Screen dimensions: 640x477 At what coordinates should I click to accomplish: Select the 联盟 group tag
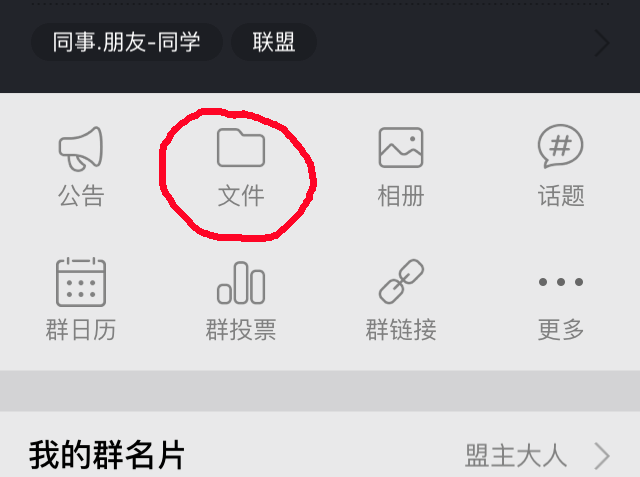pos(274,42)
